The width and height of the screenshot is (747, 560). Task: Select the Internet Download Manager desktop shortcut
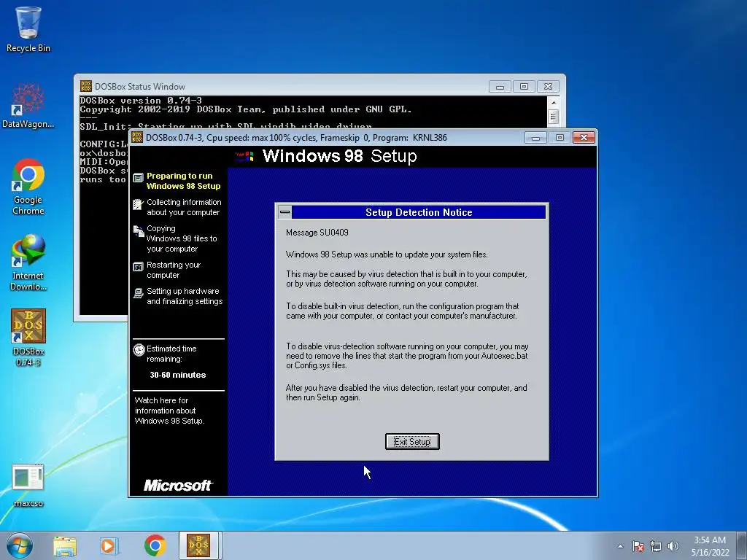(28, 262)
